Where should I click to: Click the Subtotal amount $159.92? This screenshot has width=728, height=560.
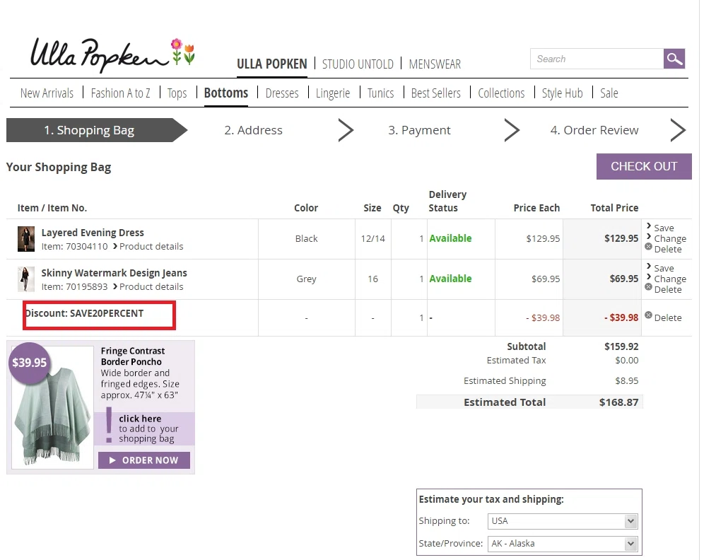(621, 346)
